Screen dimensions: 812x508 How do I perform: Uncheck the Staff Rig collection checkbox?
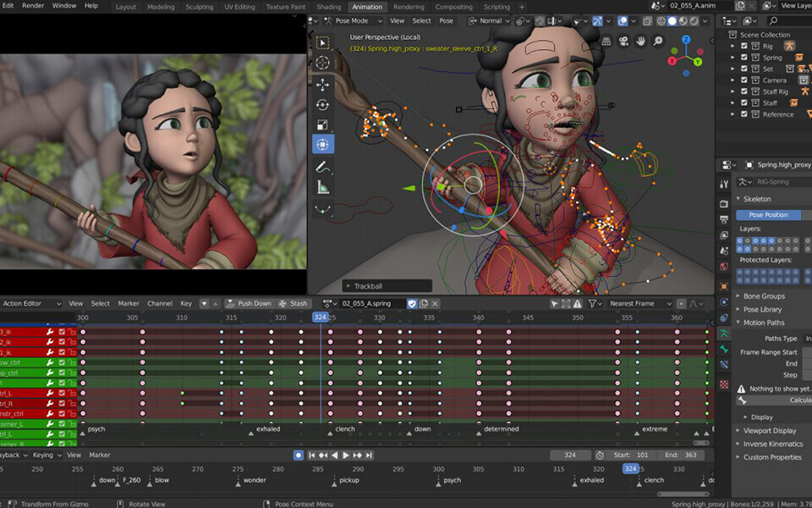744,91
